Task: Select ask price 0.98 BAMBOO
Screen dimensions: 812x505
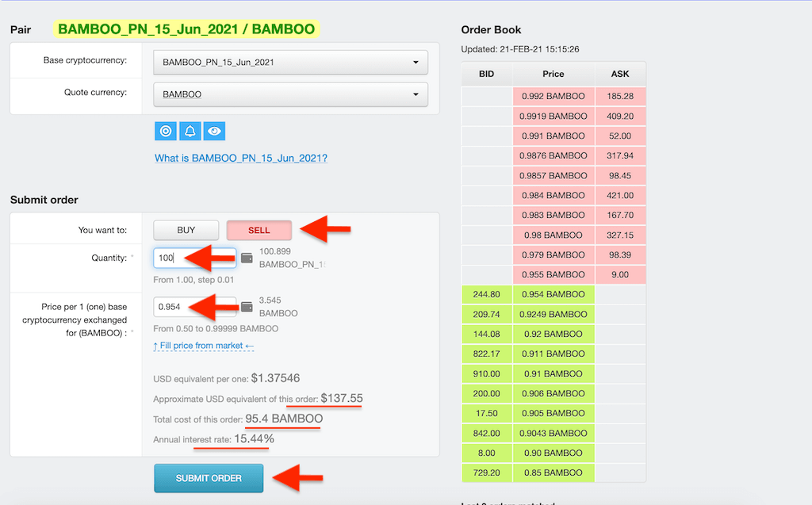Action: pyautogui.click(x=553, y=235)
